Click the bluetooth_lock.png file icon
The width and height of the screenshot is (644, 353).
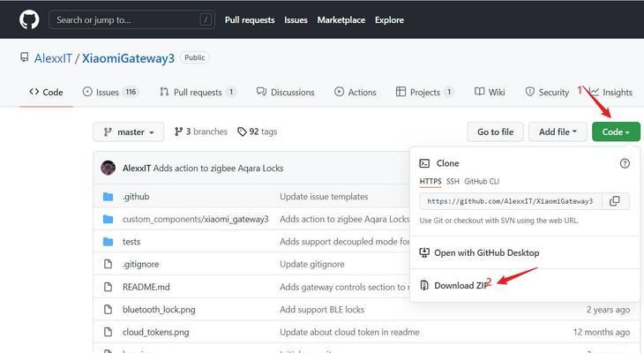click(x=108, y=310)
